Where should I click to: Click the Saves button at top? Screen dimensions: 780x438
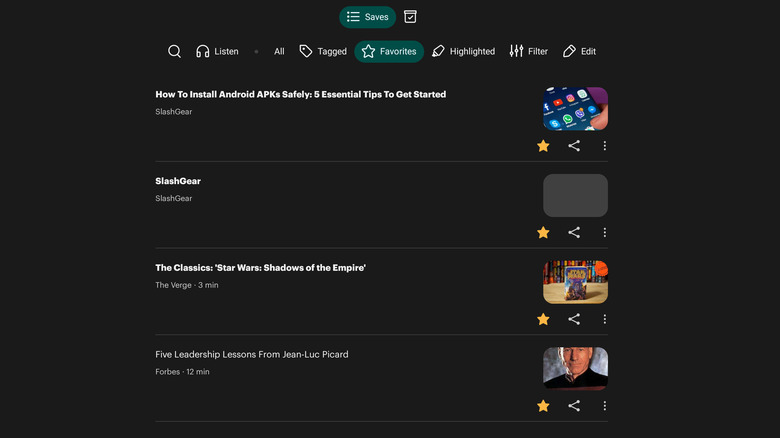(x=367, y=17)
